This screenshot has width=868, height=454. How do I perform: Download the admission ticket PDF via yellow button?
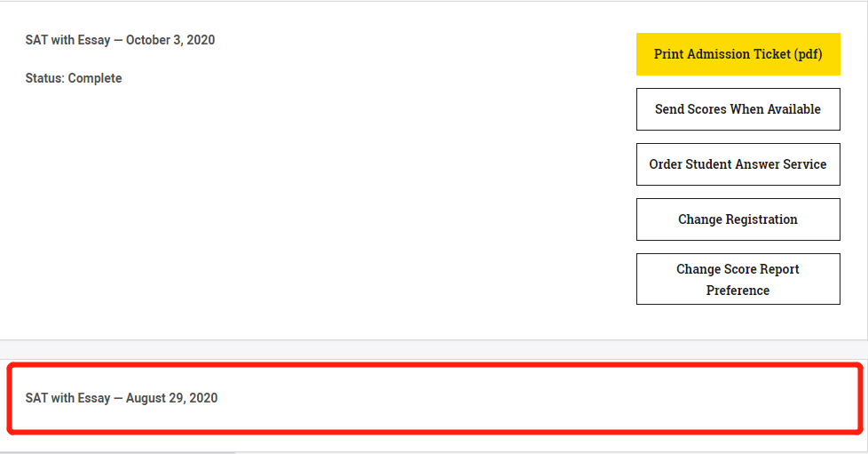pos(738,54)
